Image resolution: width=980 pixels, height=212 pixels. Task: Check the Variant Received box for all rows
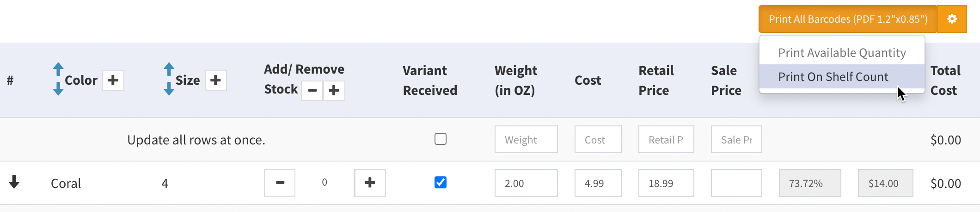[441, 139]
